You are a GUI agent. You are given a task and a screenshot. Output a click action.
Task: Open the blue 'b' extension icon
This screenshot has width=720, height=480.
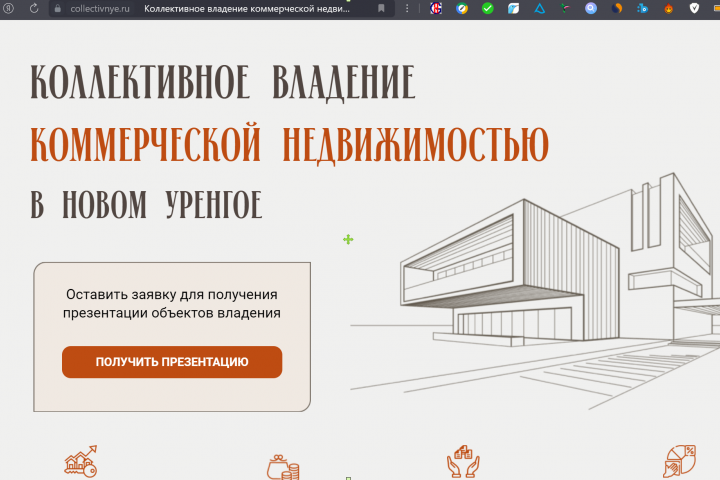pos(643,8)
